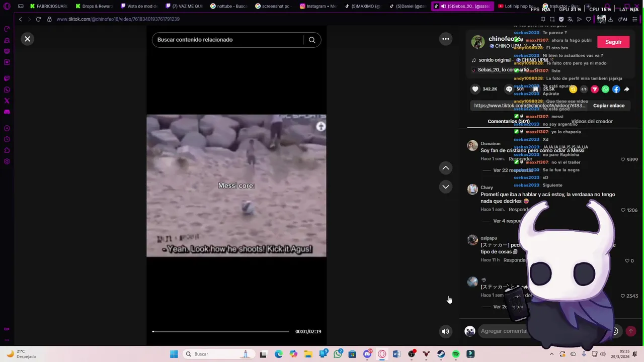Open Windows Start menu

pyautogui.click(x=174, y=354)
